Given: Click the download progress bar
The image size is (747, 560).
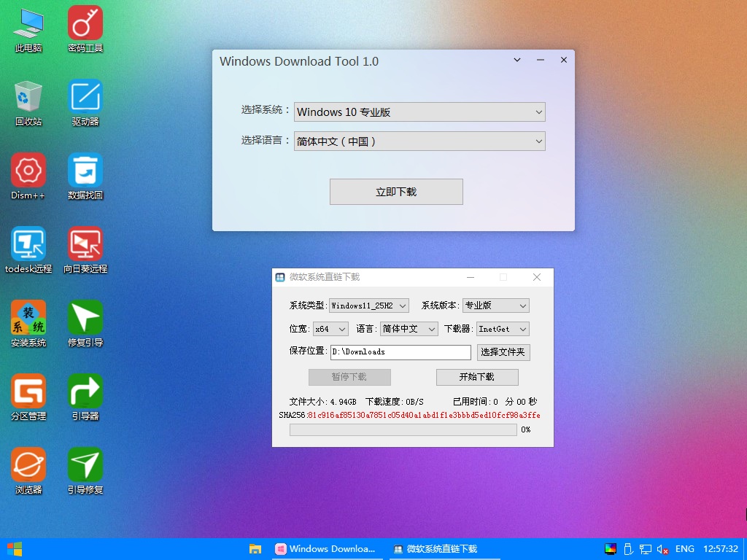Looking at the screenshot, I should 403,430.
